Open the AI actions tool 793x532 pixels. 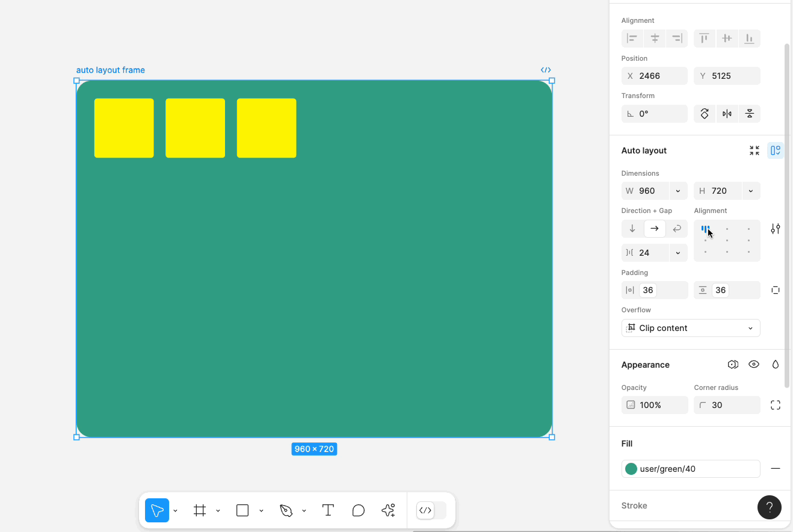click(389, 510)
